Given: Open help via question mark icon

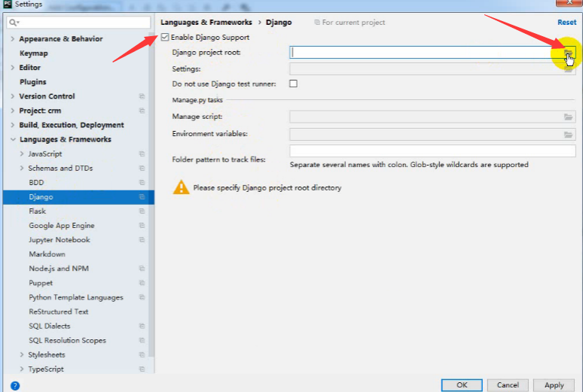Looking at the screenshot, I should click(x=15, y=385).
